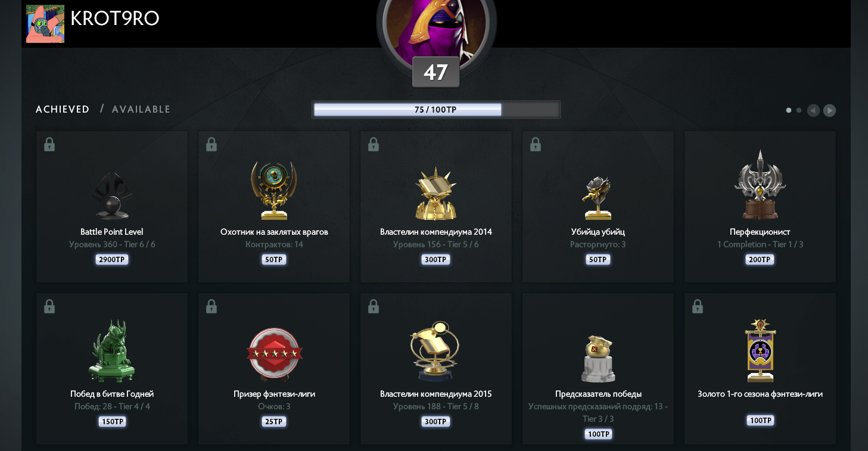Switch to the AVAILABLE tab
Viewport: 868px width, 451px height.
click(141, 109)
